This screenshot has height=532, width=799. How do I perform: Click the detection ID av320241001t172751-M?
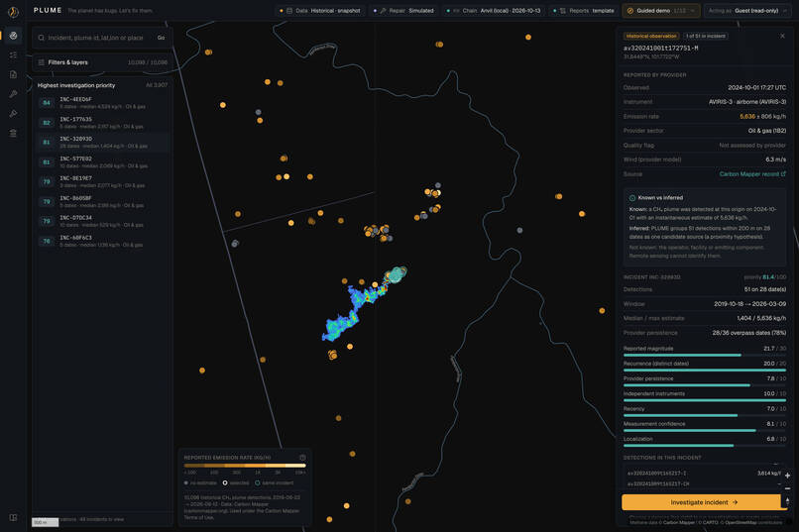point(661,48)
